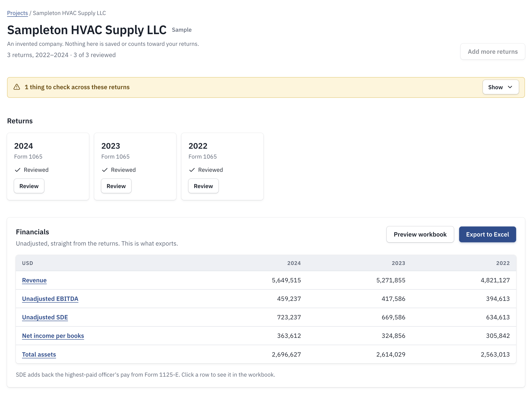Image resolution: width=532 pixels, height=396 pixels.
Task: Select the 2023 revenue value 5,271,855
Action: click(x=391, y=280)
